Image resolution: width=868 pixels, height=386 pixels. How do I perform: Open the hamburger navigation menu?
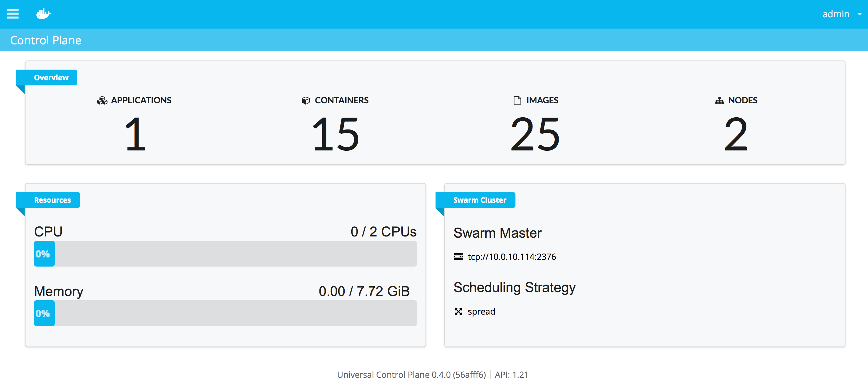pos(13,14)
